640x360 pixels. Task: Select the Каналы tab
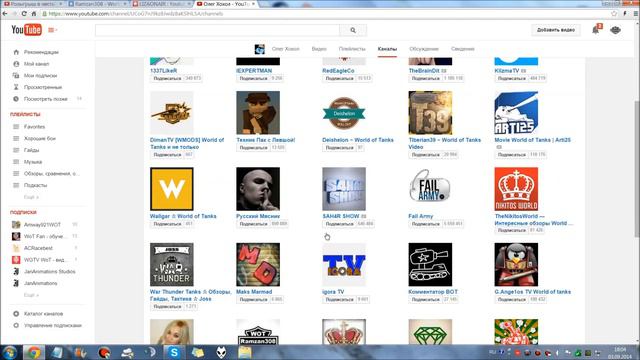(387, 49)
